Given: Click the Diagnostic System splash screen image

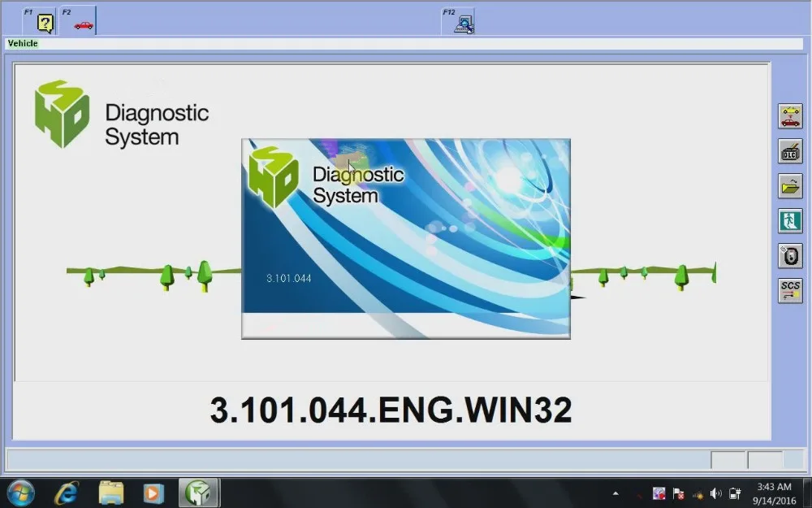Looking at the screenshot, I should pos(406,239).
